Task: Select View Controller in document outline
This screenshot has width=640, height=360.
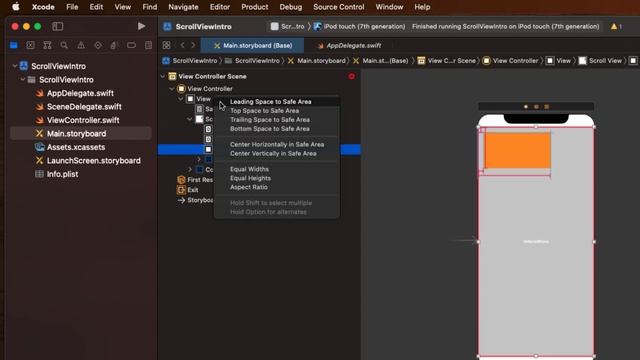Action: pos(210,89)
